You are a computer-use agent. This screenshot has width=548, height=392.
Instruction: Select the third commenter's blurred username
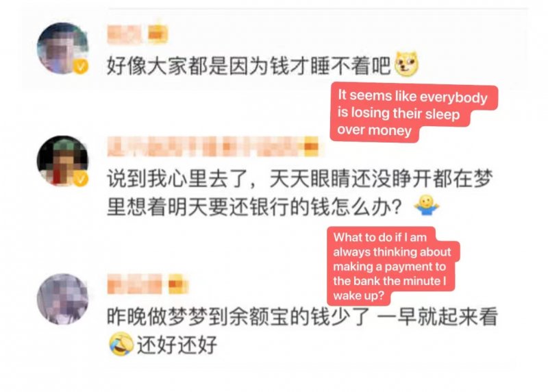coord(134,284)
